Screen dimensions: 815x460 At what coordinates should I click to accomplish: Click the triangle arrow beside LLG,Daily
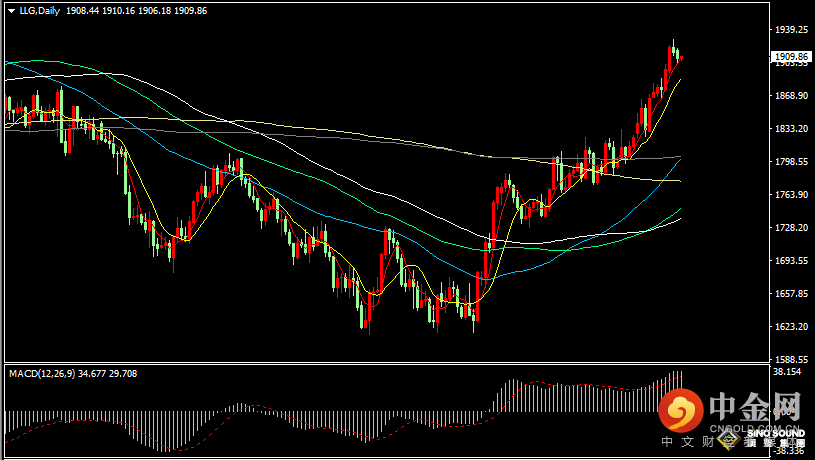(10, 8)
